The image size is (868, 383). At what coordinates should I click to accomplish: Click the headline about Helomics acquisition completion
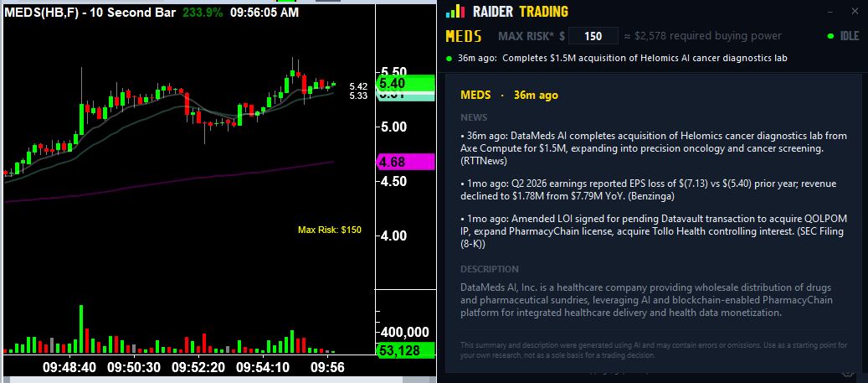pos(645,58)
